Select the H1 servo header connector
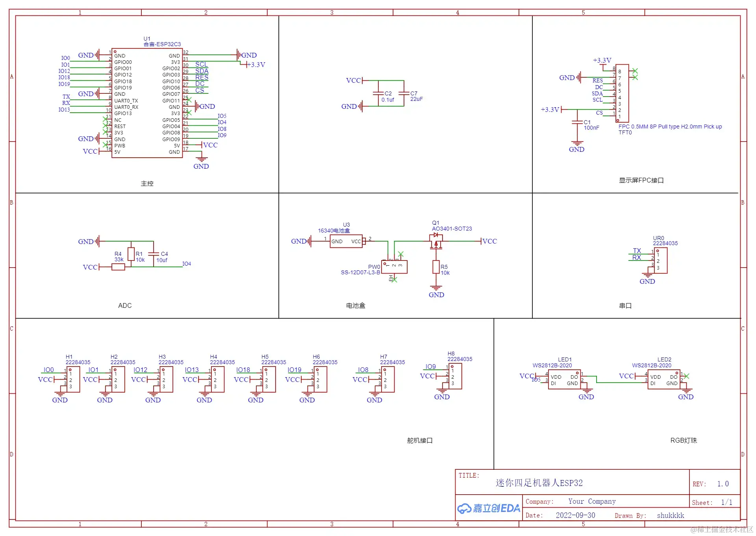This screenshot has width=756, height=536. (73, 380)
